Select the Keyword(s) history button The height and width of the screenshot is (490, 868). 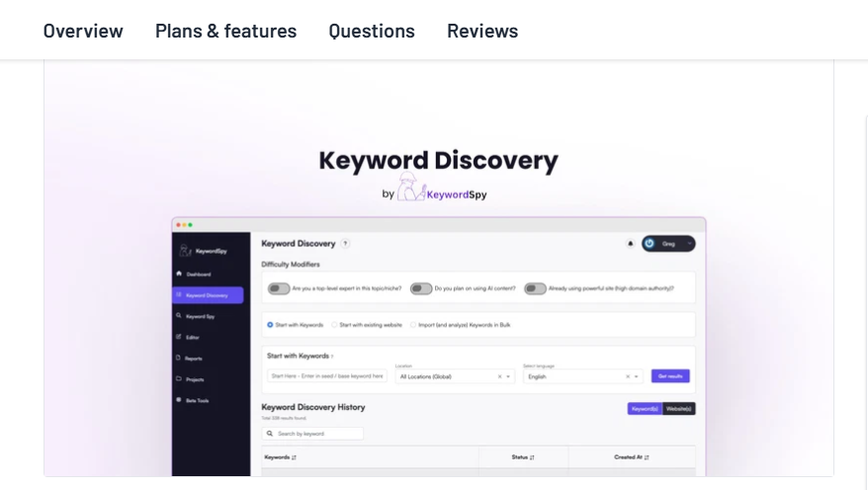pos(645,409)
